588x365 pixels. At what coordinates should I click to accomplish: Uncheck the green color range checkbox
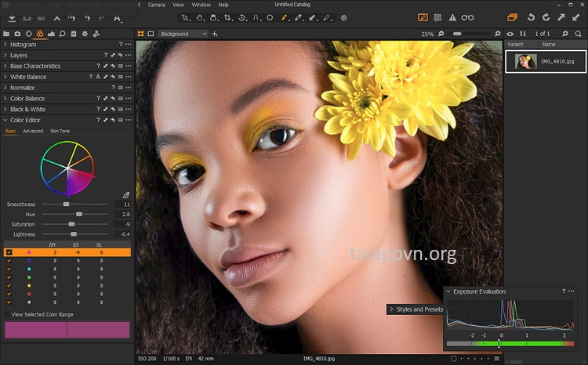(9, 277)
